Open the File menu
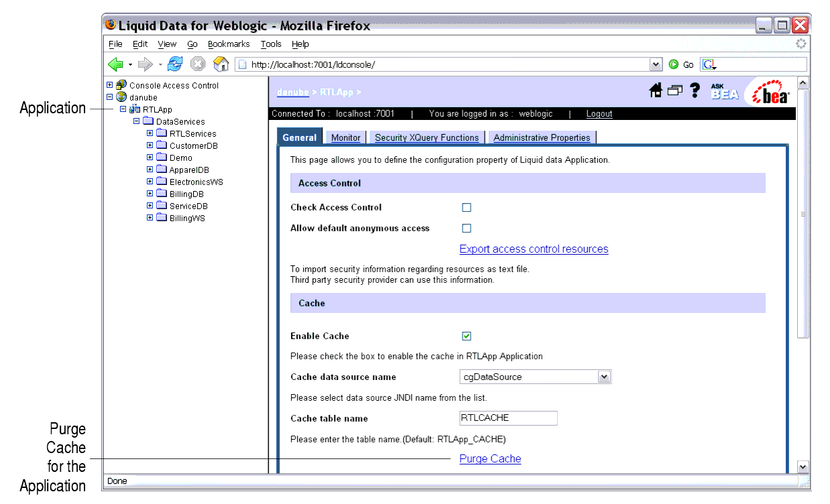 pyautogui.click(x=115, y=44)
